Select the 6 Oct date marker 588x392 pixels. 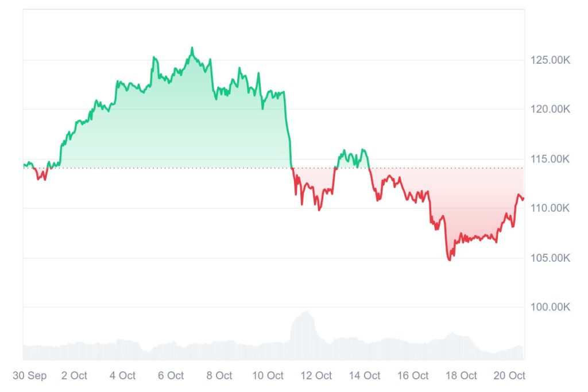171,376
